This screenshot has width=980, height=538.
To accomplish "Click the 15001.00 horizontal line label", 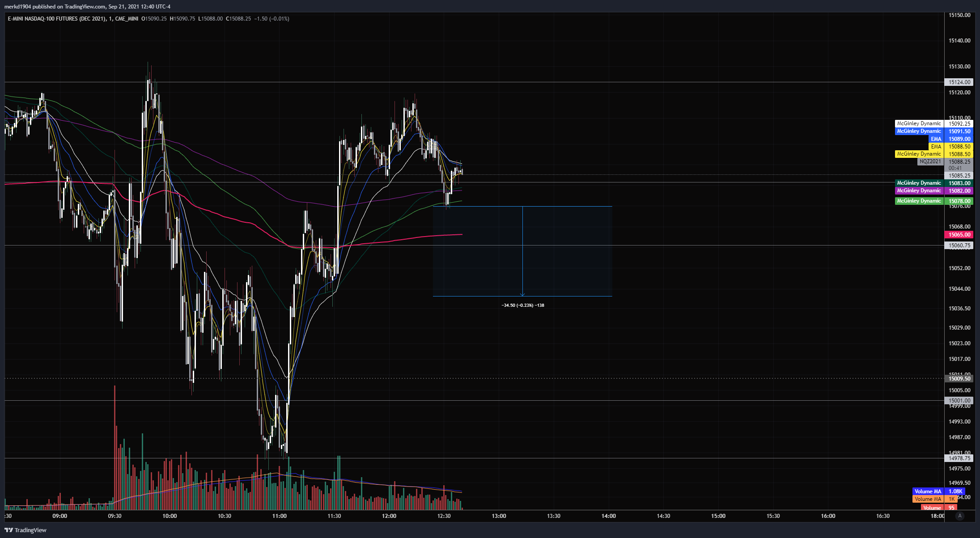I will pyautogui.click(x=959, y=401).
